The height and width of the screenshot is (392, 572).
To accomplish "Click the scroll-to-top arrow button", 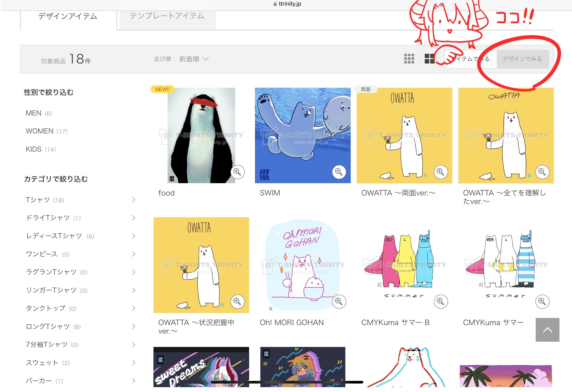I will point(547,330).
